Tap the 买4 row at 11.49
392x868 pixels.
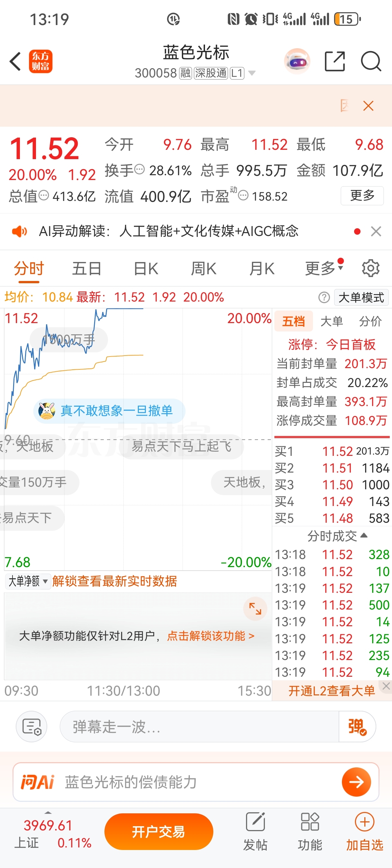332,502
